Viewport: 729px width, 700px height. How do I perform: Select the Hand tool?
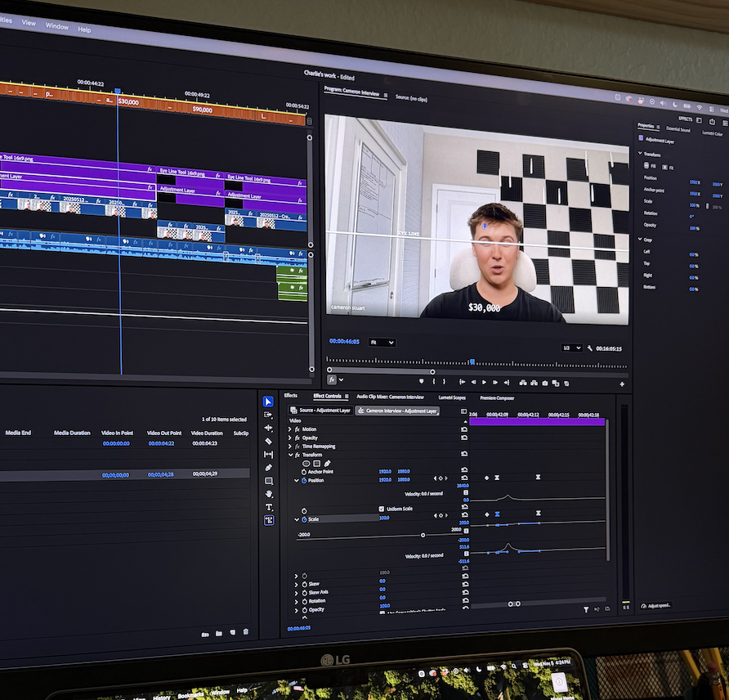(x=269, y=494)
